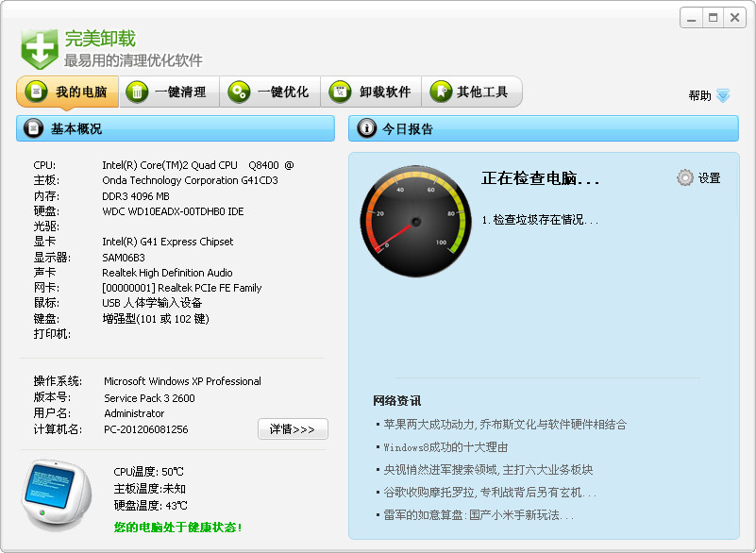Click the 今日报告 panel header
The height and width of the screenshot is (553, 756).
544,128
